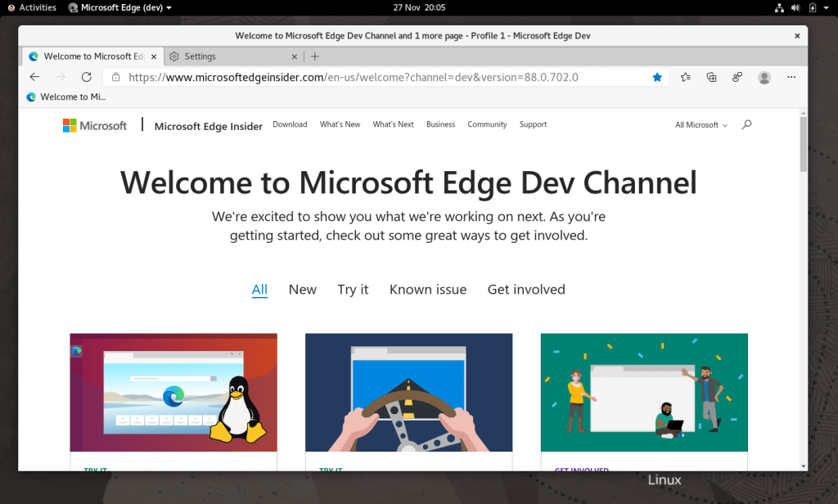838x504 pixels.
Task: Open the Linux penguin article thumbnail
Action: pyautogui.click(x=173, y=392)
